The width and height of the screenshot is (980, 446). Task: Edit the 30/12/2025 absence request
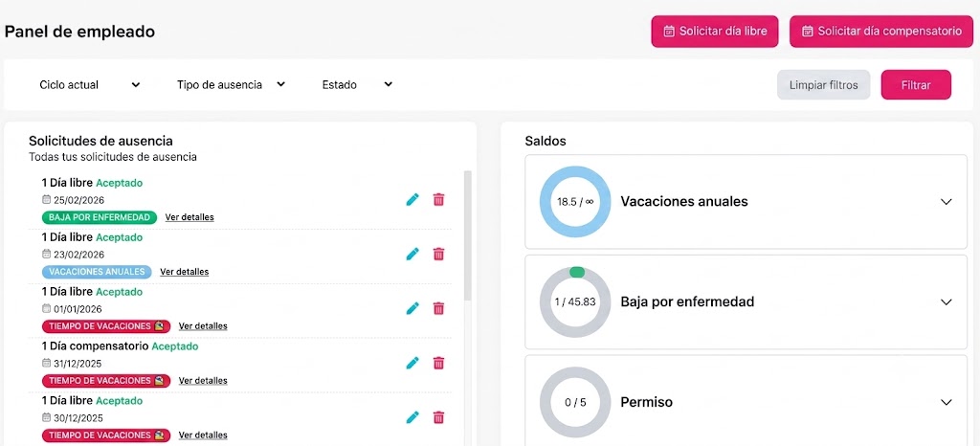(x=412, y=417)
